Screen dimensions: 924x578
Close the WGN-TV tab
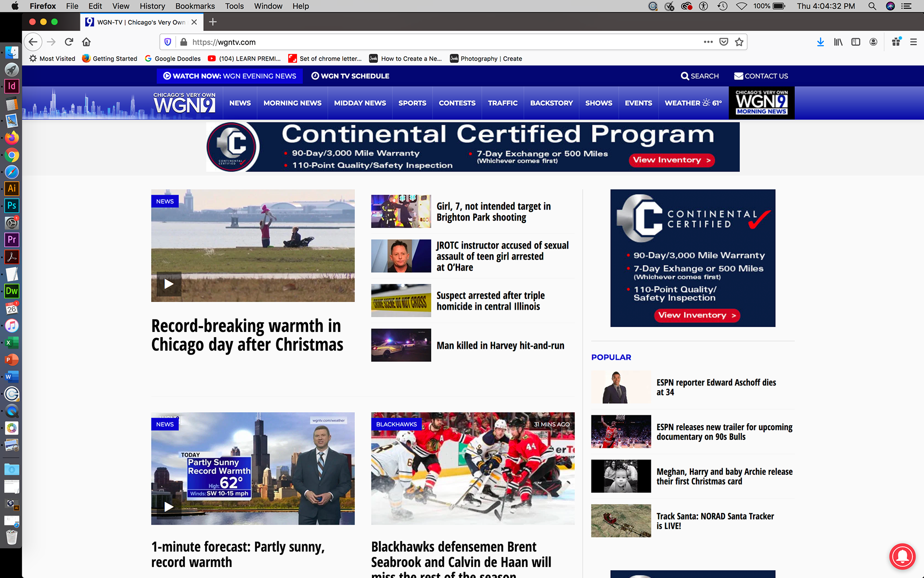[194, 22]
